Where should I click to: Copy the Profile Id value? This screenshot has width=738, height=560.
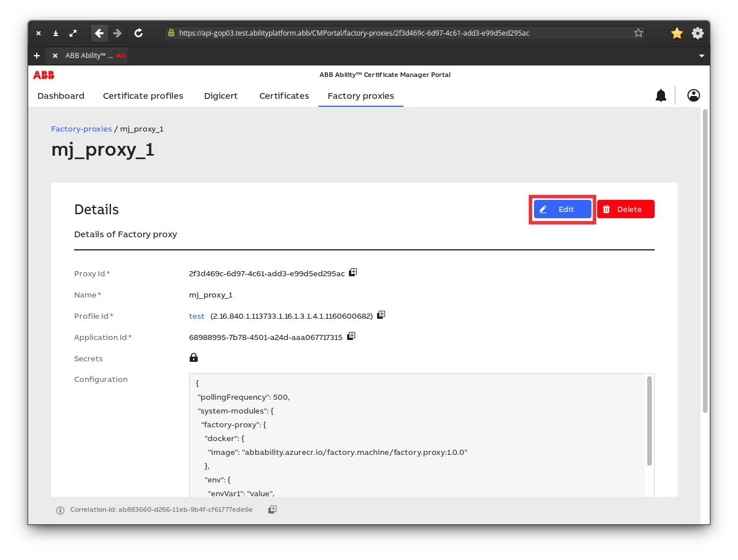[x=381, y=315]
